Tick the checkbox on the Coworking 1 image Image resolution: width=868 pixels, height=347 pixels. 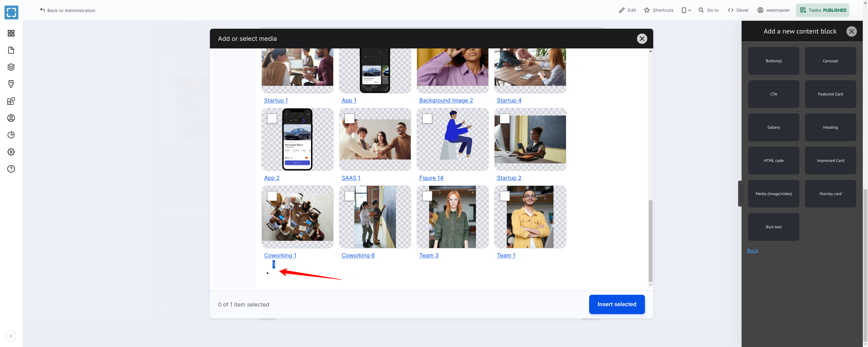(x=272, y=196)
